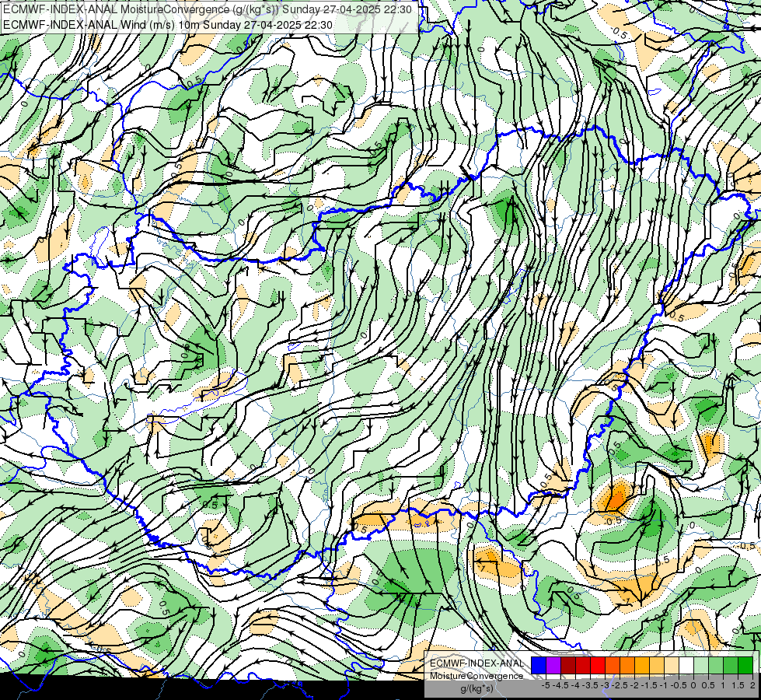761x700 pixels.
Task: Select the -2 tick label on the legend
Action: 634,685
